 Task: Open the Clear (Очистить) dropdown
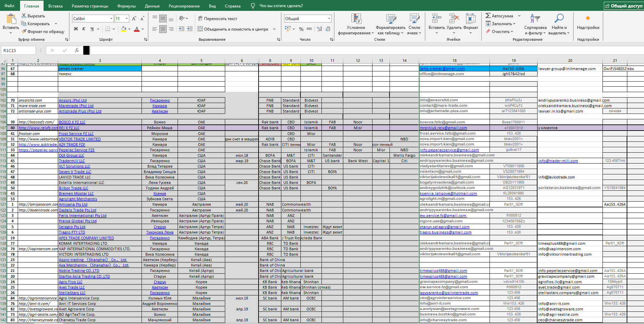click(x=499, y=31)
